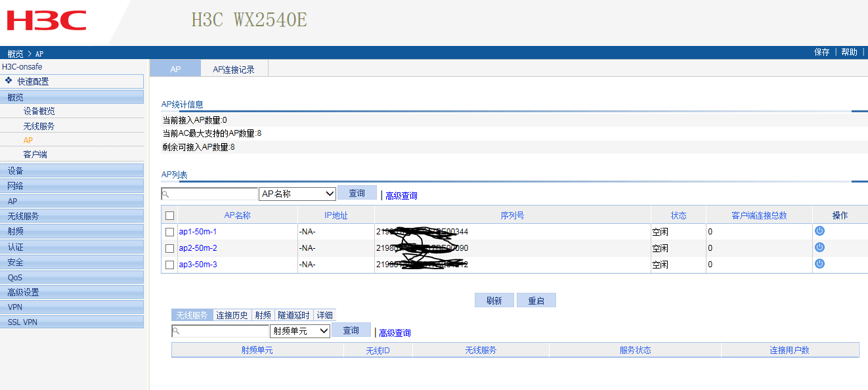This screenshot has height=390, width=868.
Task: Click the AP列表 search input field
Action: tap(209, 194)
